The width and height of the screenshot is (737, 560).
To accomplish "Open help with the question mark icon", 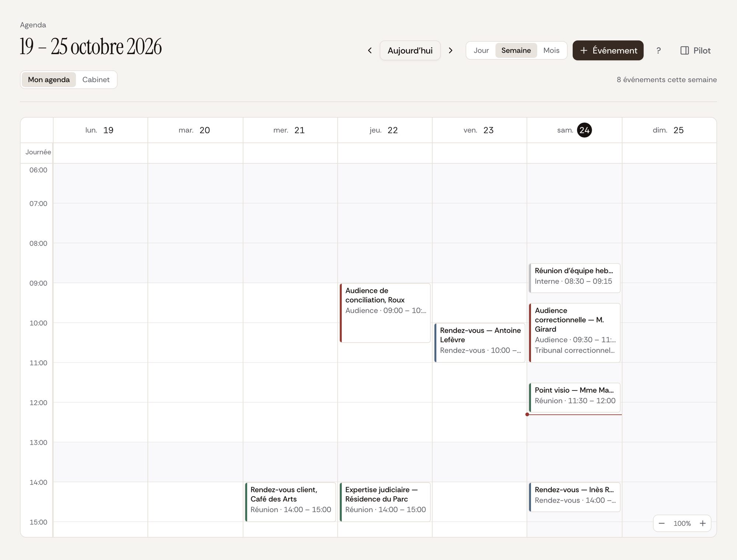I will click(659, 50).
